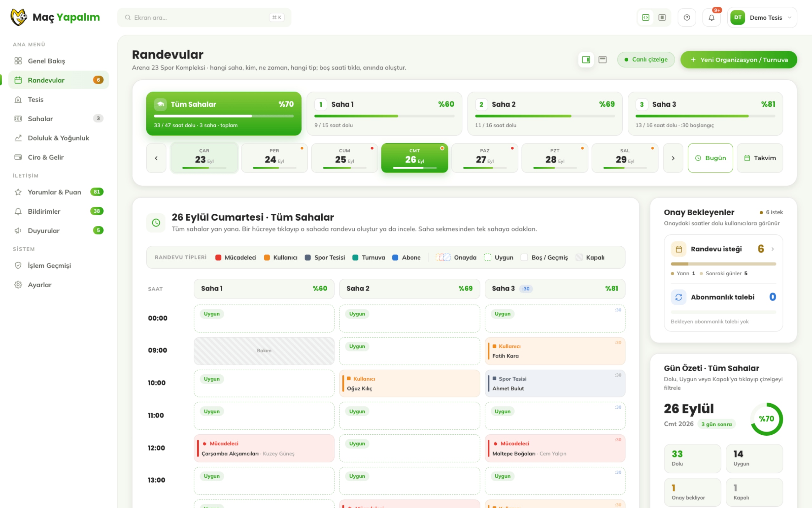
Task: Switch to side panel layout view
Action: pos(586,59)
